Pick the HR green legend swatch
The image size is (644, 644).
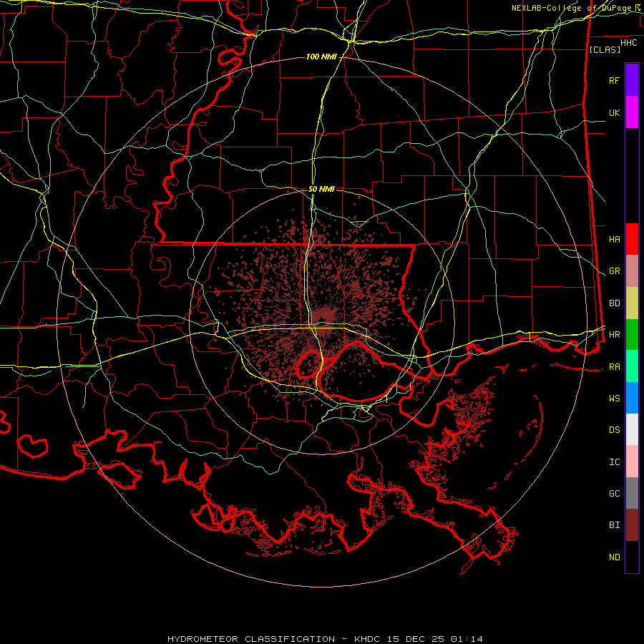coord(632,334)
